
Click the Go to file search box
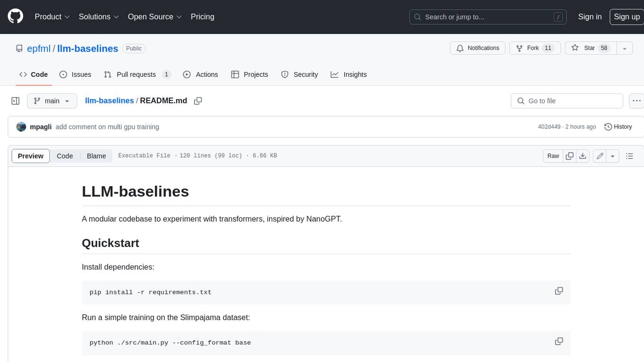[x=567, y=101]
